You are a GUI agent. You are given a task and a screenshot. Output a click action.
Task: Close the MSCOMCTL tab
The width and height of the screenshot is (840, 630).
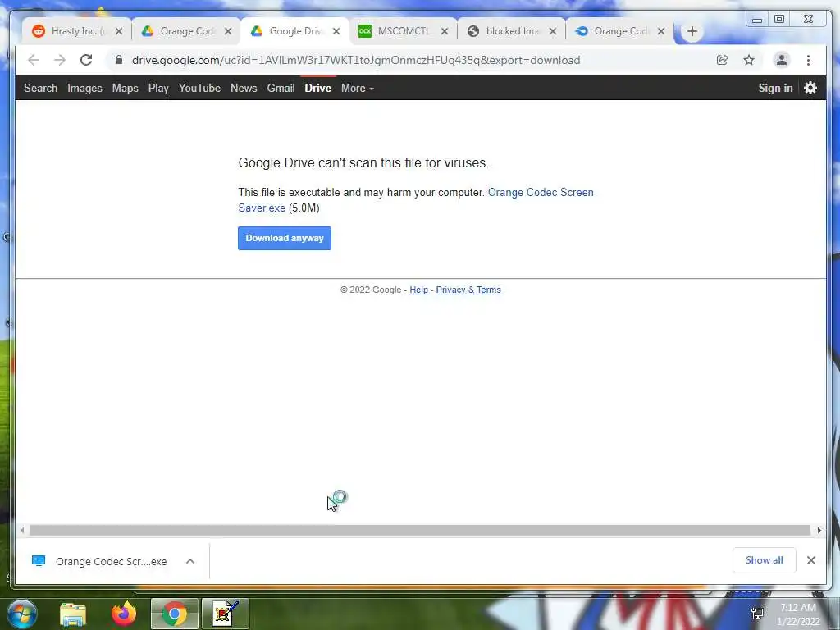445,32
